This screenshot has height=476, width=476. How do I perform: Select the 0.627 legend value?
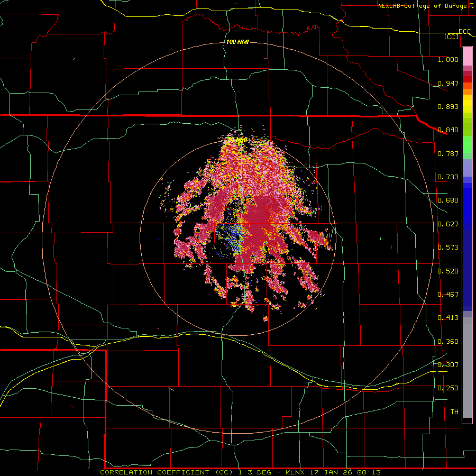tap(448, 224)
